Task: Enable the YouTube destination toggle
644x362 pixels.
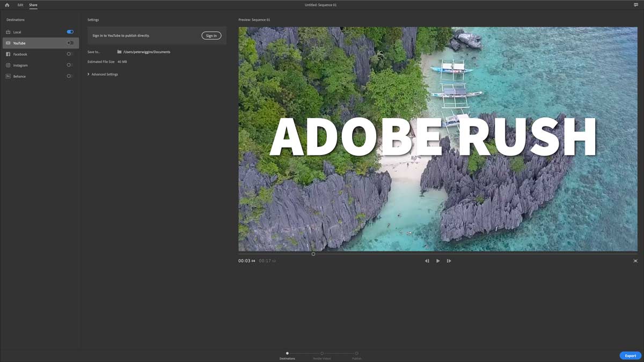Action: click(x=70, y=43)
